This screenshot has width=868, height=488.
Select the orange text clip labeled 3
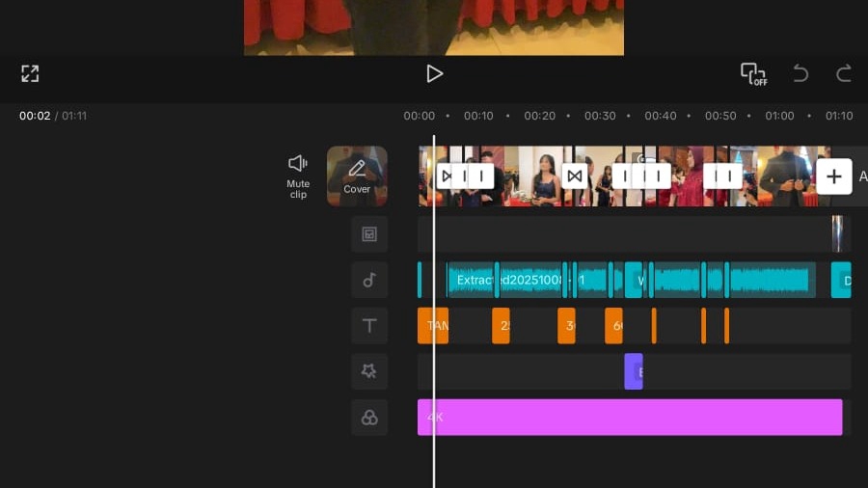click(566, 325)
